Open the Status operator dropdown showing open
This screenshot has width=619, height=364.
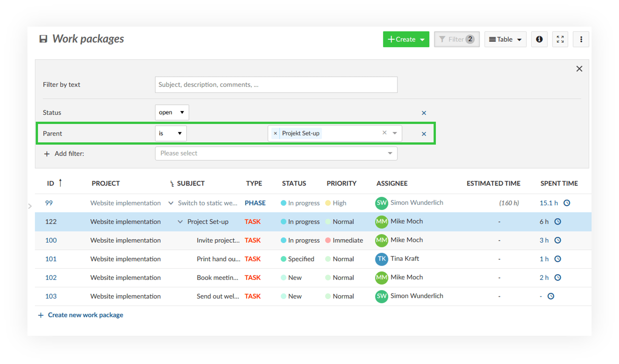tap(171, 113)
